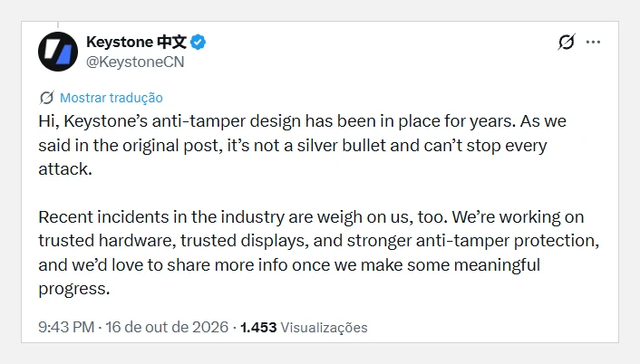Click the Visualizações label

pos(325,327)
